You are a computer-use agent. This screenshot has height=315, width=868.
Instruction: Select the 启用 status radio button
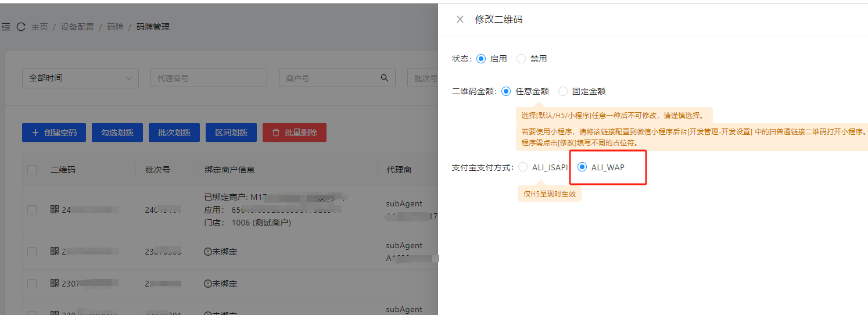[480, 59]
